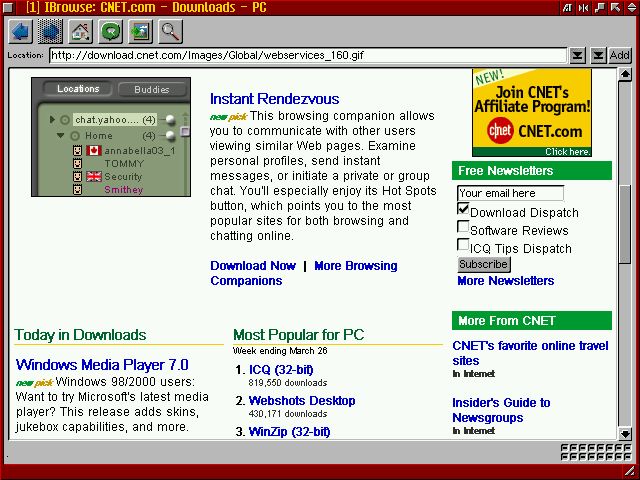Click the Your email here field

point(511,193)
